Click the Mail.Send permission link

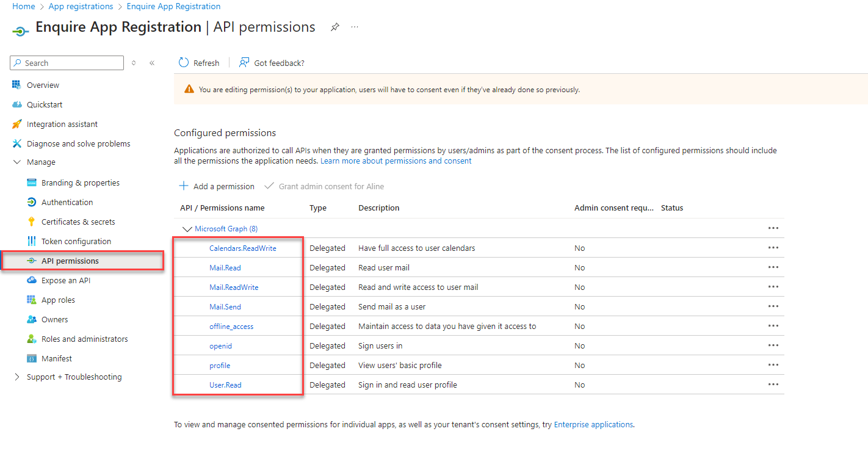click(x=225, y=306)
